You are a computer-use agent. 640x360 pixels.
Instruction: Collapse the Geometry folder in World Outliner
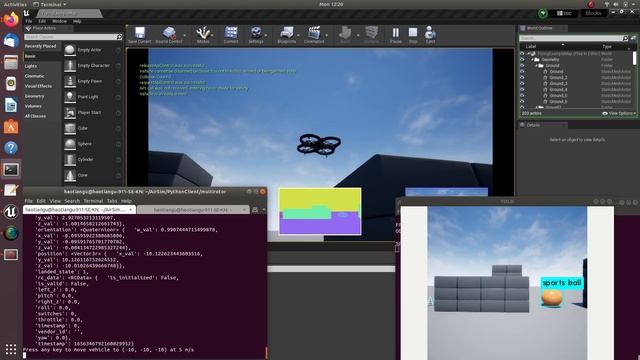click(x=533, y=60)
